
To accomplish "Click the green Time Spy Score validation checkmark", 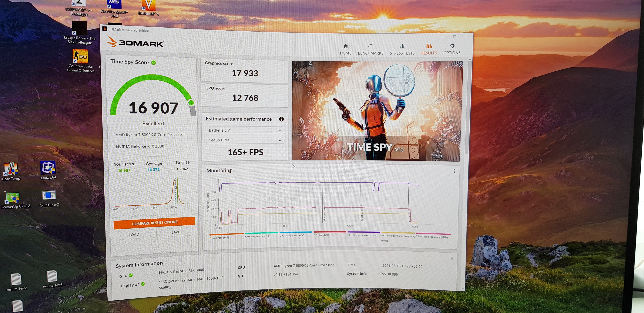I will [x=153, y=63].
